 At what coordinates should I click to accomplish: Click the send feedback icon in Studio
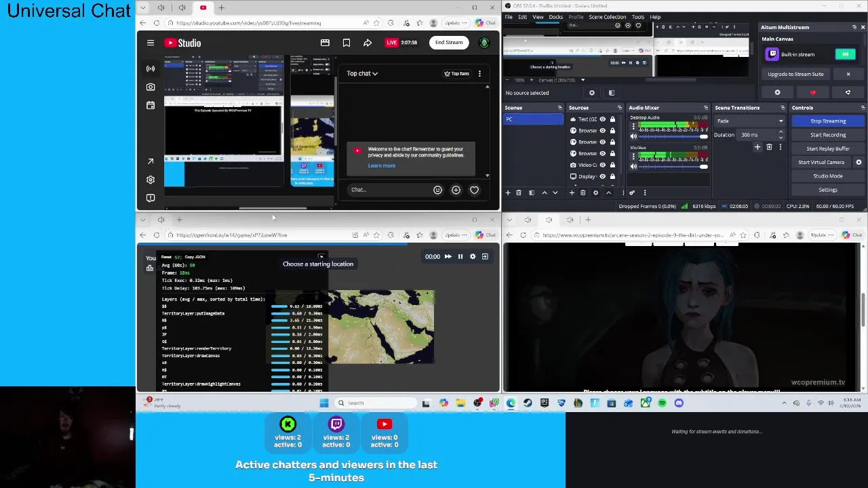click(x=151, y=198)
